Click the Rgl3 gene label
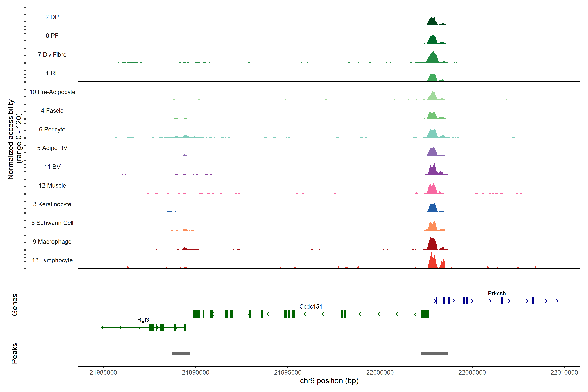This screenshot has height=392, width=588. point(143,320)
